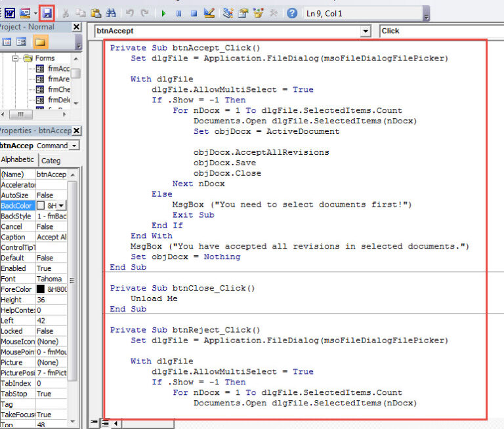Select the Picture property row
Image resolution: width=504 pixels, height=429 pixels.
33,363
